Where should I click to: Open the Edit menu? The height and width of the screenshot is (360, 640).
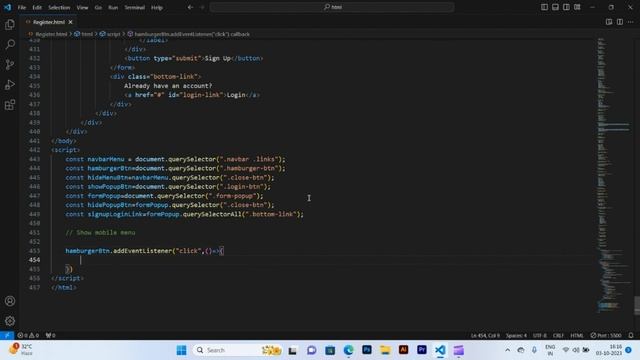[37, 7]
